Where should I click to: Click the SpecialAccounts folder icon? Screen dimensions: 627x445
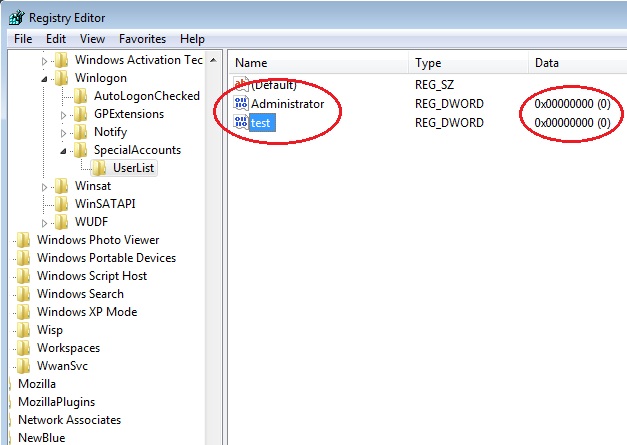coord(81,150)
